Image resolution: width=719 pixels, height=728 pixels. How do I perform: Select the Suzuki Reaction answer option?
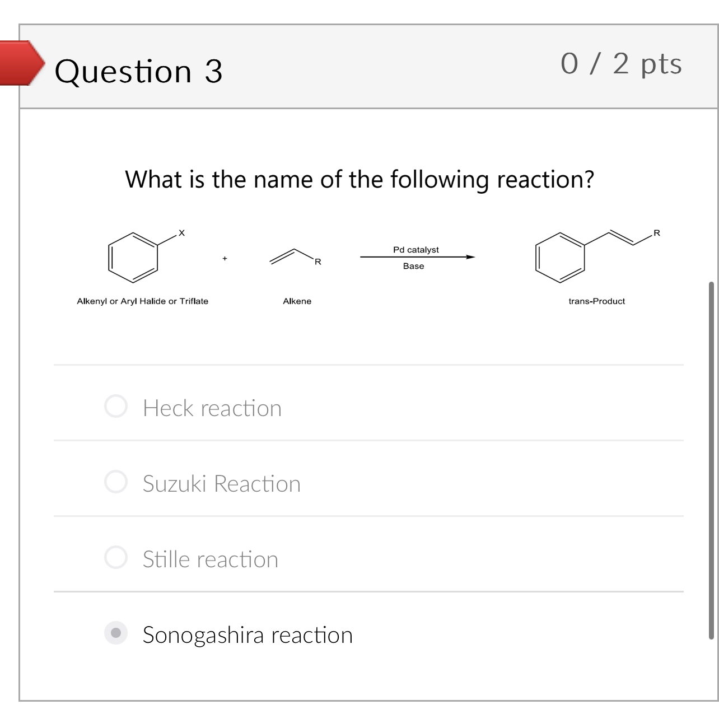pyautogui.click(x=116, y=482)
